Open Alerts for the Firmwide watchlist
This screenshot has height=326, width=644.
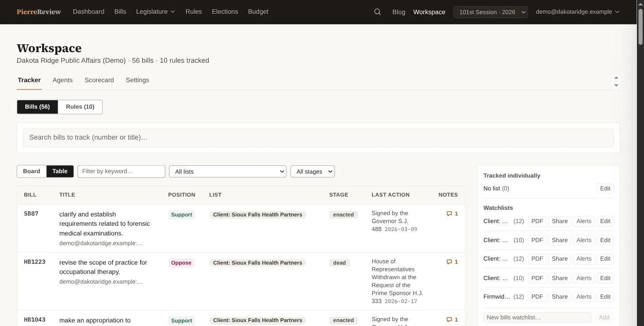(584, 297)
